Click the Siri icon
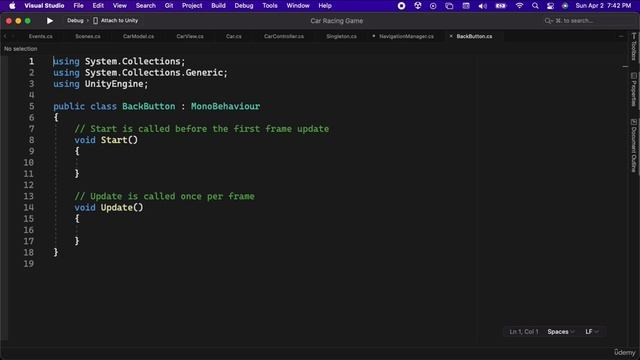The image size is (640, 360). (x=565, y=6)
